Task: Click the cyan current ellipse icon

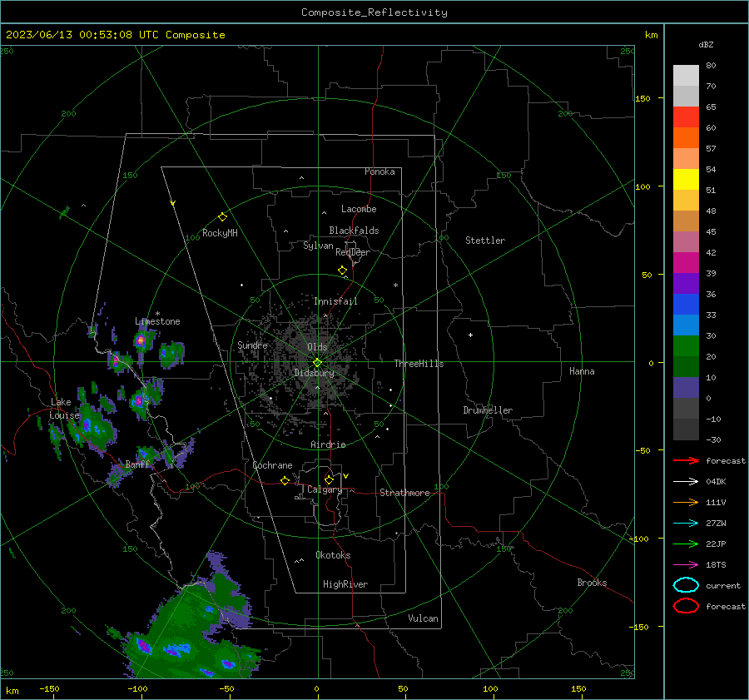Action: pos(686,585)
